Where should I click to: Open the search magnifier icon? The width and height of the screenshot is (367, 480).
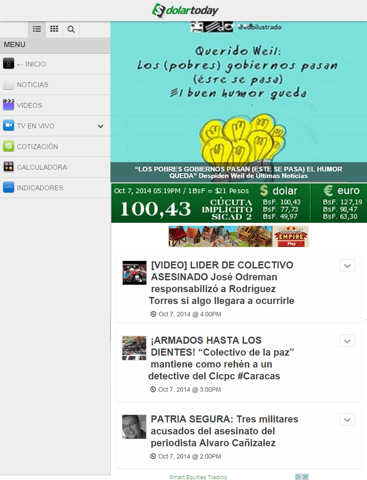point(71,29)
